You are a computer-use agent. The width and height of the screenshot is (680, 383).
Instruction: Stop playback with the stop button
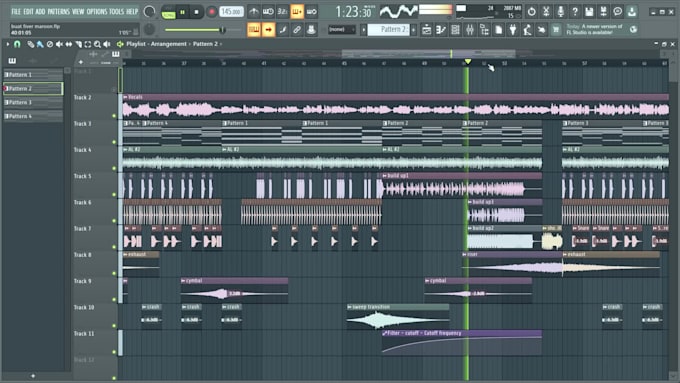(x=196, y=12)
